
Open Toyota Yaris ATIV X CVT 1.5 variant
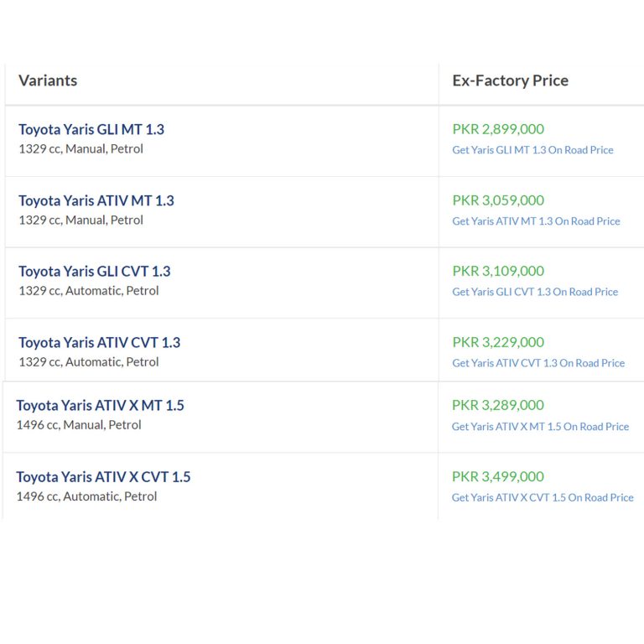103,477
